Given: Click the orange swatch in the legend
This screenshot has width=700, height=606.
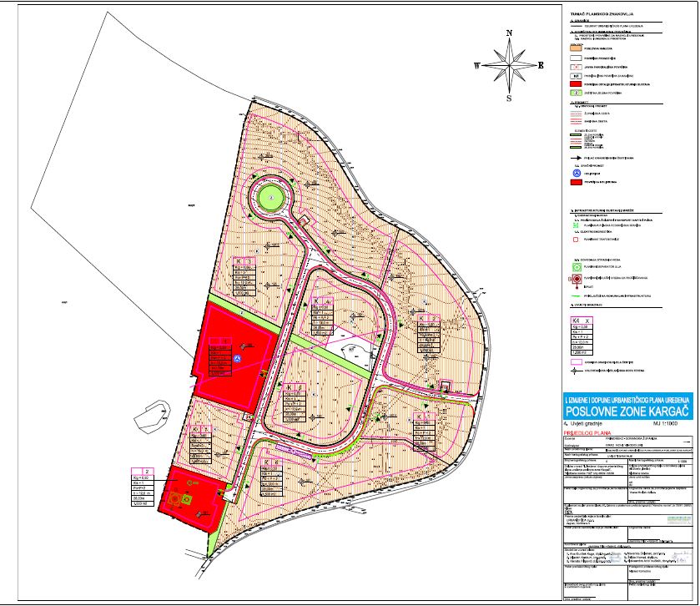Looking at the screenshot, I should coord(576,48).
